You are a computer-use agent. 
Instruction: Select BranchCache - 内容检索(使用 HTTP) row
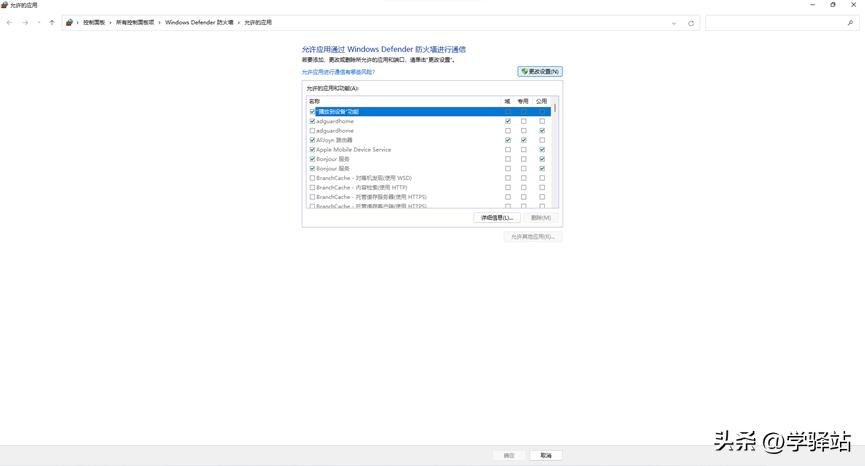click(x=429, y=188)
